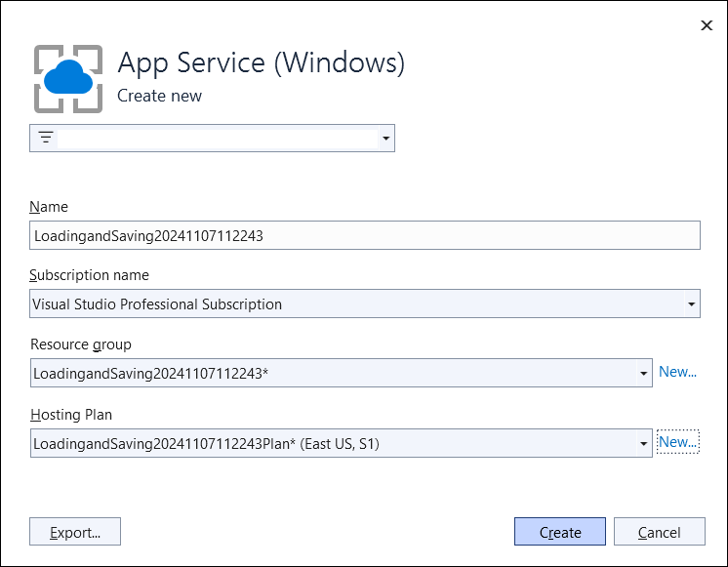
Task: Open the filter search dropdown arrow
Action: click(385, 138)
